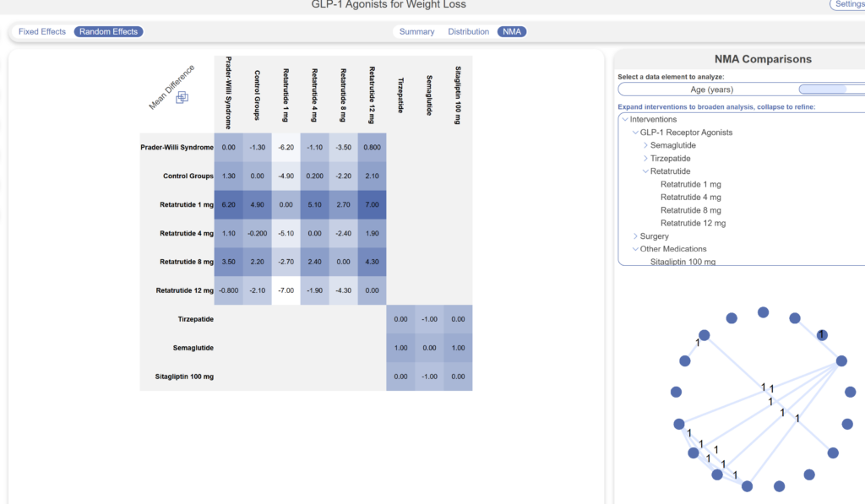This screenshot has height=504, width=865.
Task: Click the Retatrutide 1 mg row header
Action: [x=187, y=204]
